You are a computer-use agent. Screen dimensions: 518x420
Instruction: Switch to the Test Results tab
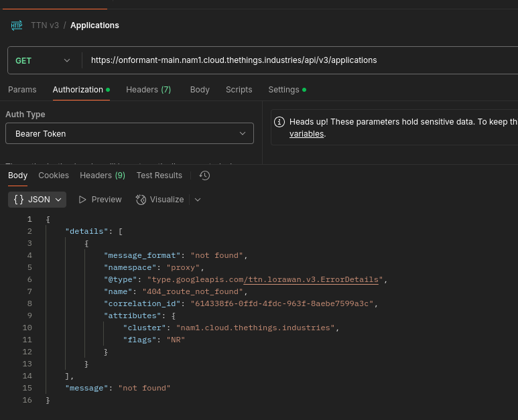[x=159, y=176]
